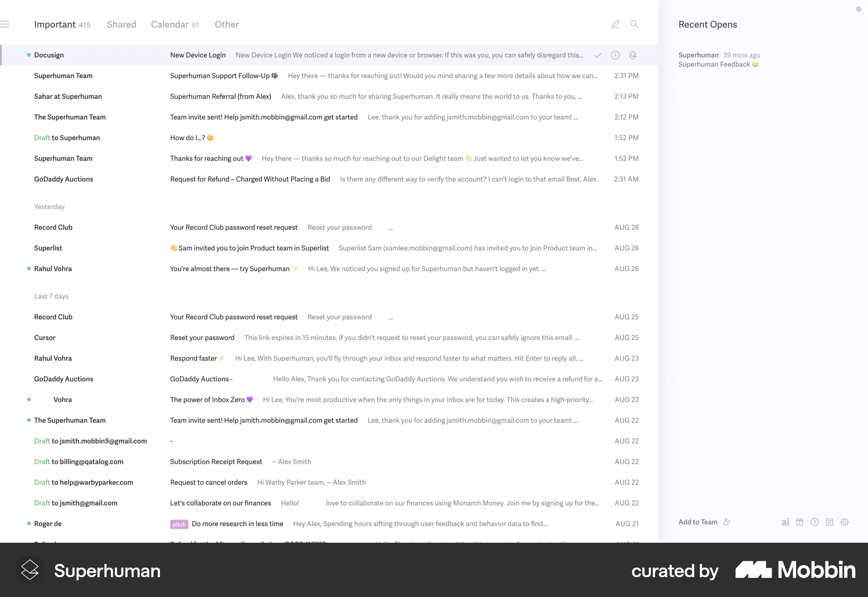The height and width of the screenshot is (597, 868).
Task: Click Recent Opens heading
Action: [708, 24]
